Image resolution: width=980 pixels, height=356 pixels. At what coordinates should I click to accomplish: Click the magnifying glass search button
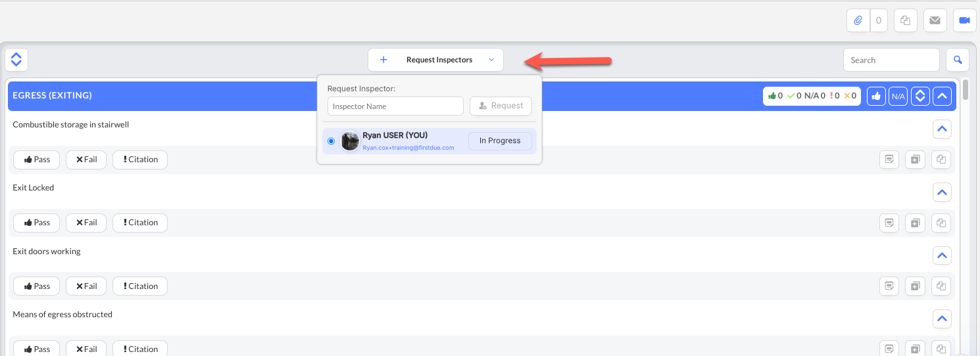[958, 60]
